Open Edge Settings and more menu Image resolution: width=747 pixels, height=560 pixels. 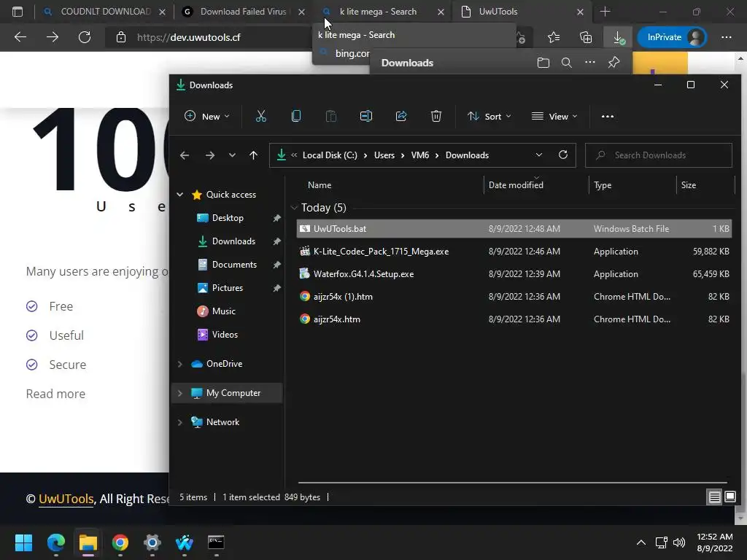(726, 37)
